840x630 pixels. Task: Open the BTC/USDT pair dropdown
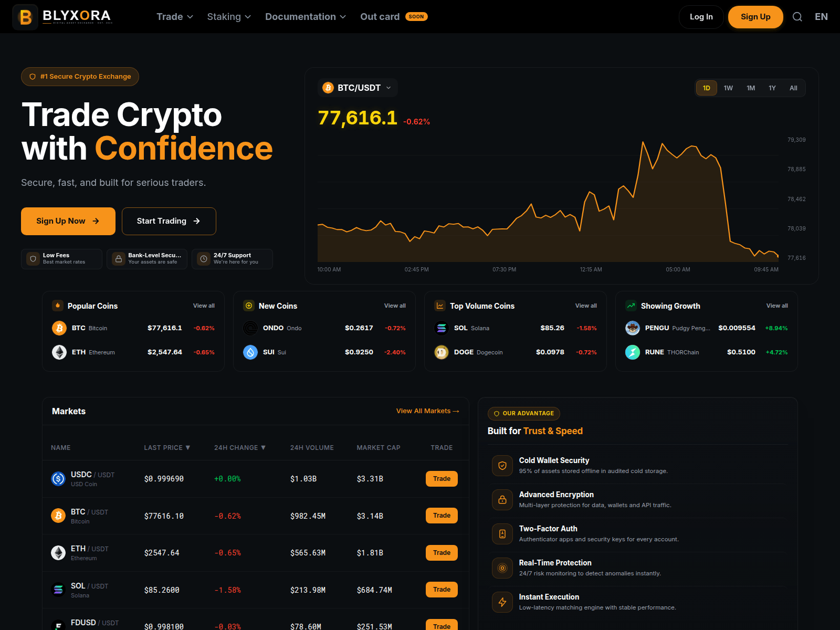point(359,88)
